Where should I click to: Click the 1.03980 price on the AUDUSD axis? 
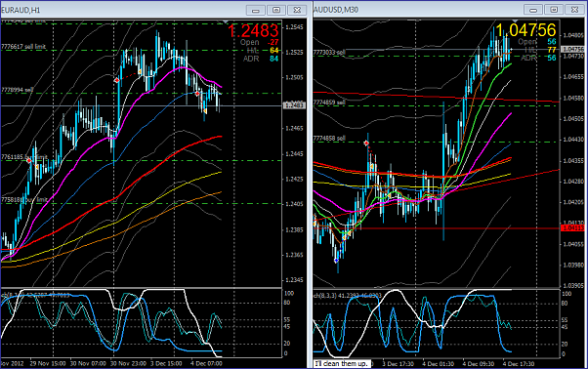(573, 265)
